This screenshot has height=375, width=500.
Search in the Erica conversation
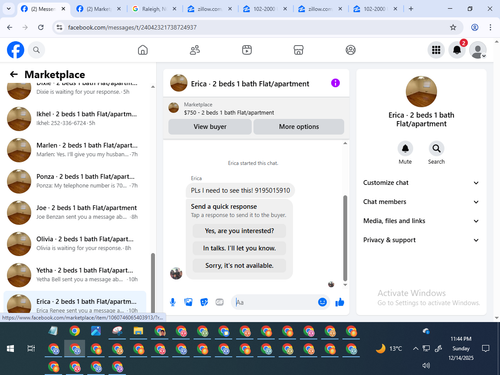[x=436, y=148]
